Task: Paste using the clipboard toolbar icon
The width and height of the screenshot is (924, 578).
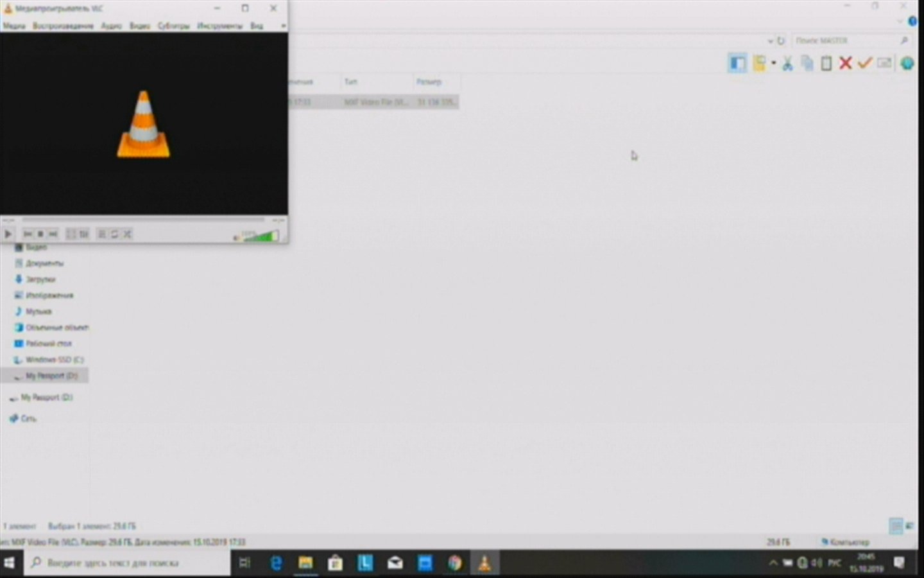Action: click(826, 63)
